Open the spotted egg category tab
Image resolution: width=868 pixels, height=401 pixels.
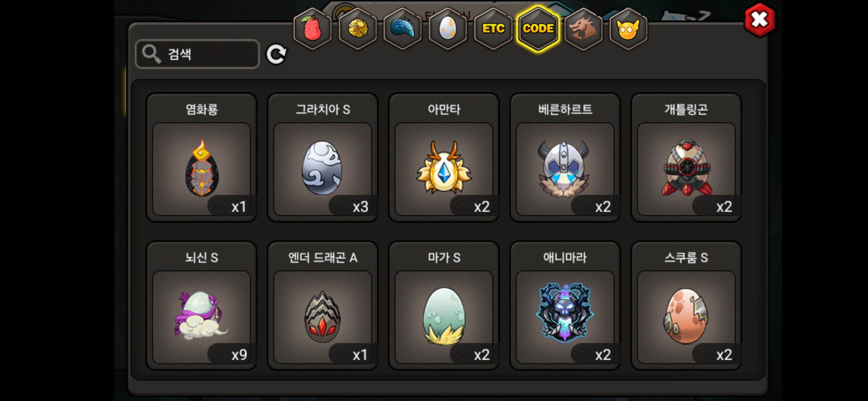448,29
